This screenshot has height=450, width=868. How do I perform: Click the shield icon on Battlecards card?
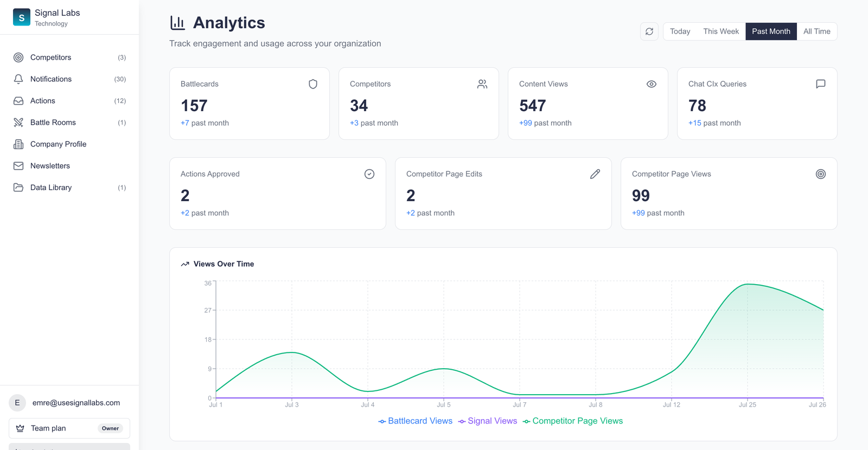click(x=313, y=84)
